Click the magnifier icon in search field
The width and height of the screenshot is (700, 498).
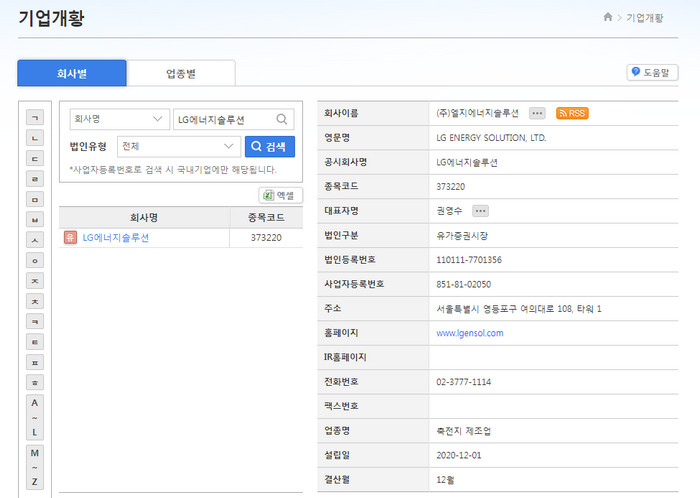tap(282, 119)
